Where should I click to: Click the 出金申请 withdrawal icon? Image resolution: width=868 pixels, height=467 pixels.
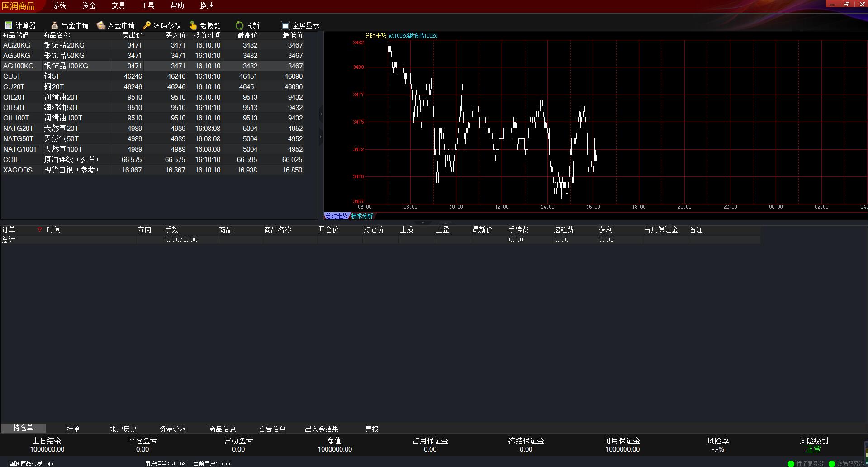click(x=54, y=25)
